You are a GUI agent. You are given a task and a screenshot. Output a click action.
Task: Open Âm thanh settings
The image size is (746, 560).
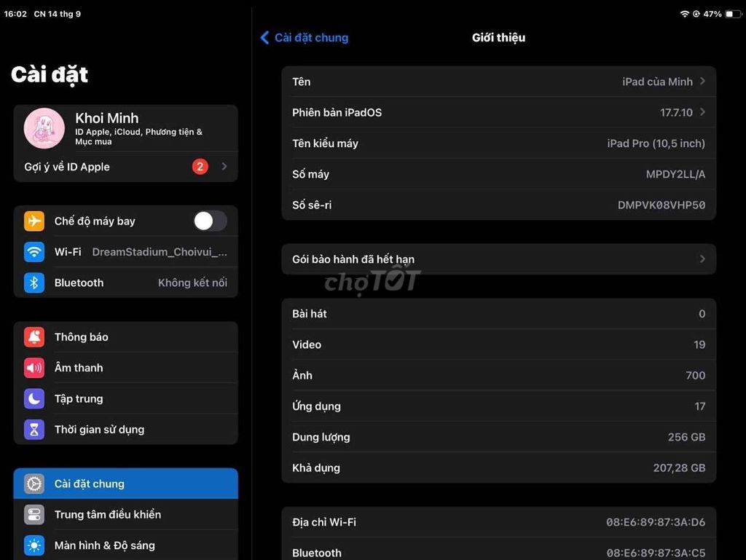[125, 368]
